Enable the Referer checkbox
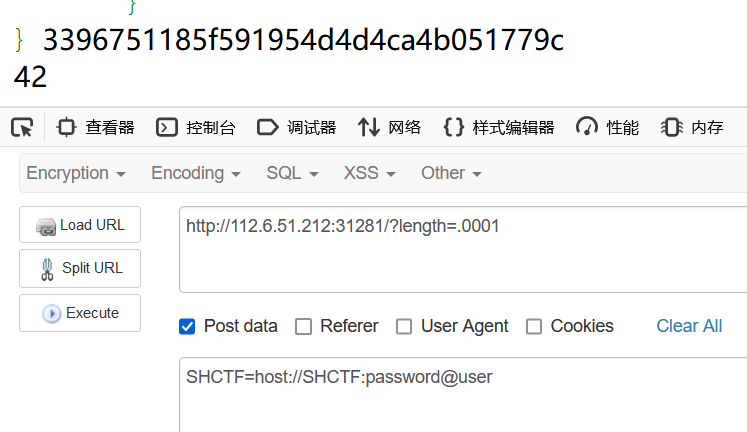747x432 pixels. pos(303,327)
